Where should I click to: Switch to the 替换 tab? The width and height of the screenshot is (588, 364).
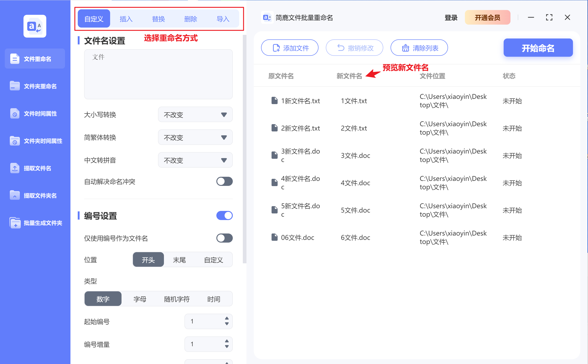click(158, 18)
